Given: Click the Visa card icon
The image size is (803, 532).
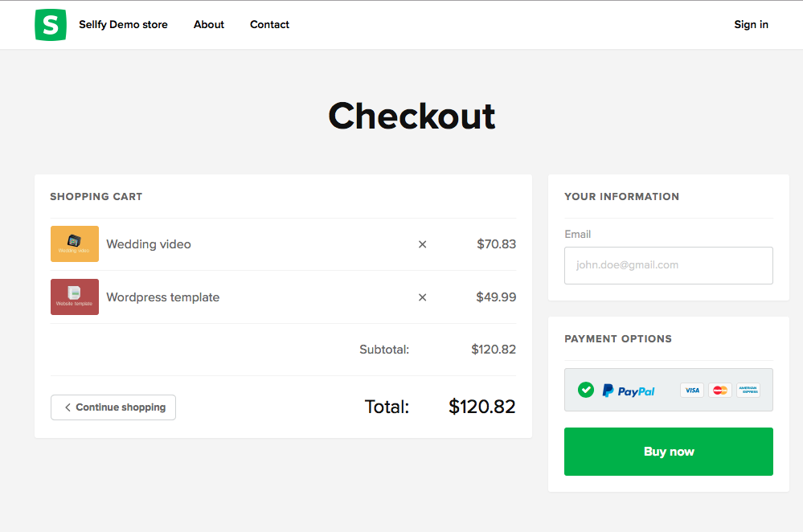Looking at the screenshot, I should coord(691,390).
